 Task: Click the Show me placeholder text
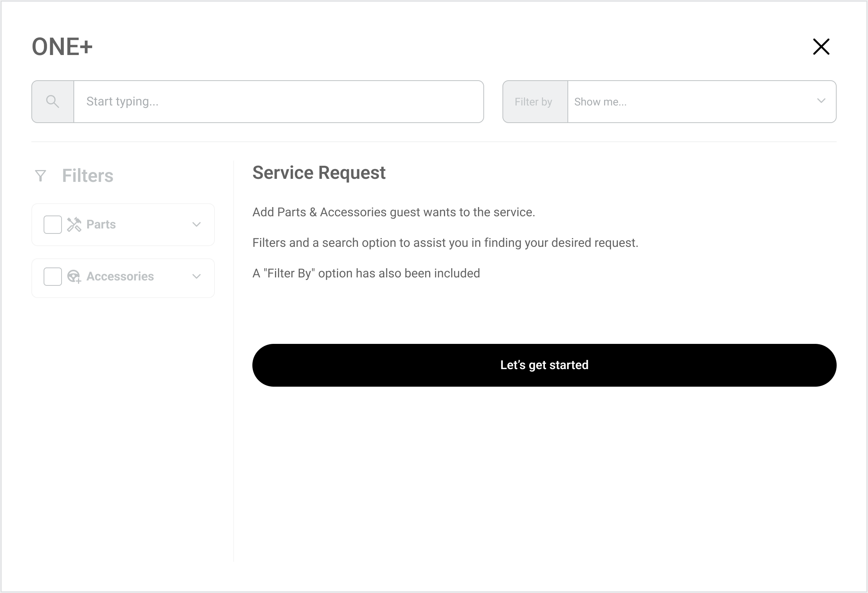[600, 102]
